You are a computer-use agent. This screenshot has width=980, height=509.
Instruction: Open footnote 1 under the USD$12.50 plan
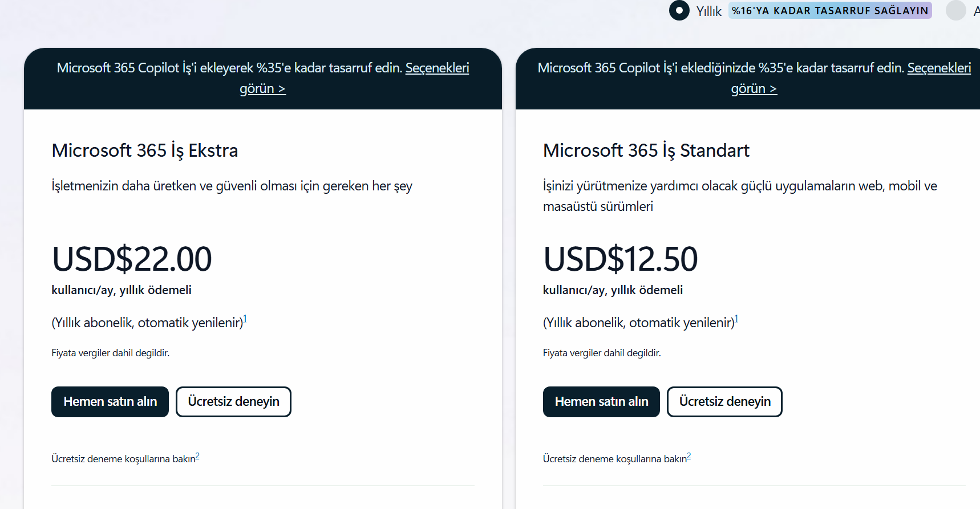click(736, 319)
